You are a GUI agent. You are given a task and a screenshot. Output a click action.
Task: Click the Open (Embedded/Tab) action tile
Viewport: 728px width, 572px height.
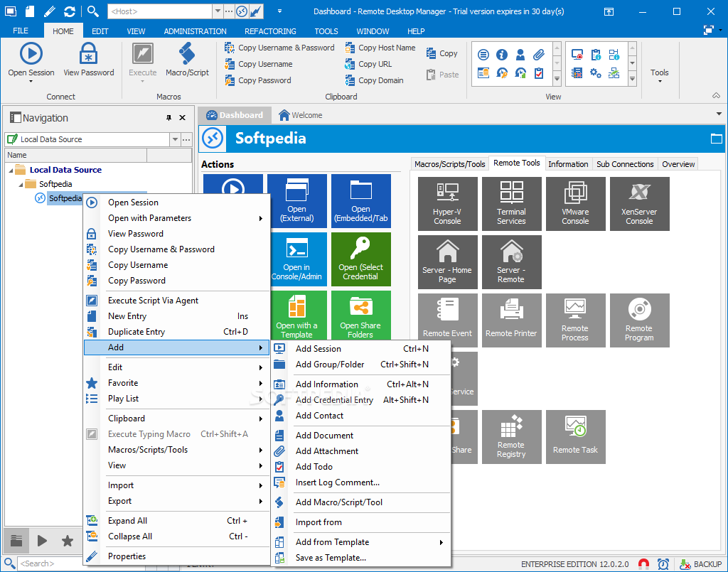361,201
